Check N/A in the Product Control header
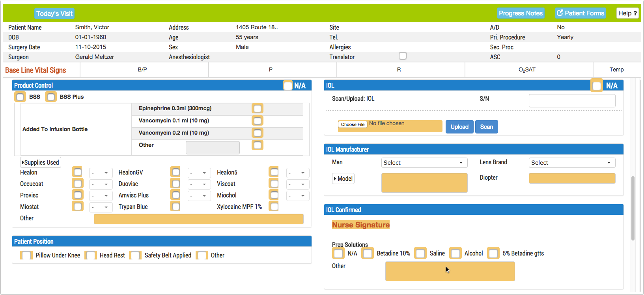Screen dimensions: 644x295 click(288, 86)
